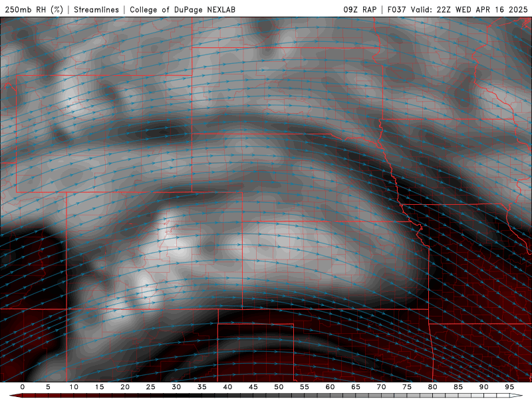This screenshot has height=399, width=532.
Task: Click the '90' colorbar scale label
Action: 484,387
